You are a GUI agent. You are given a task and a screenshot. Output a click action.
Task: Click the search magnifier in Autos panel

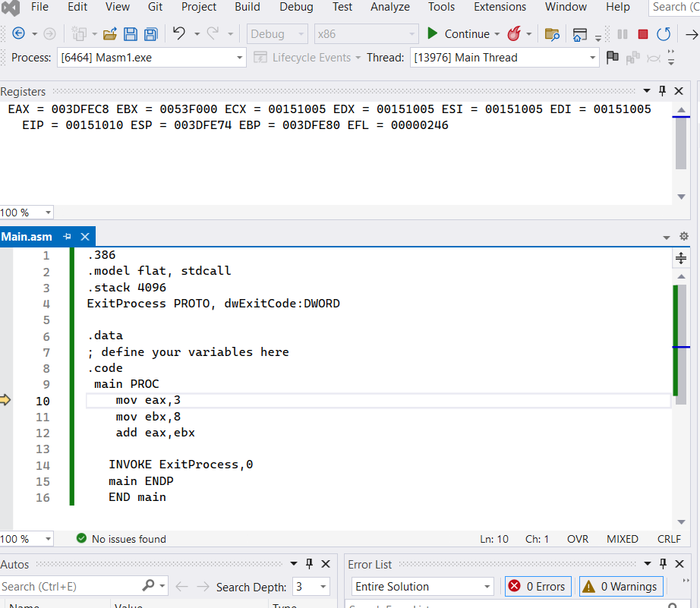coord(148,585)
